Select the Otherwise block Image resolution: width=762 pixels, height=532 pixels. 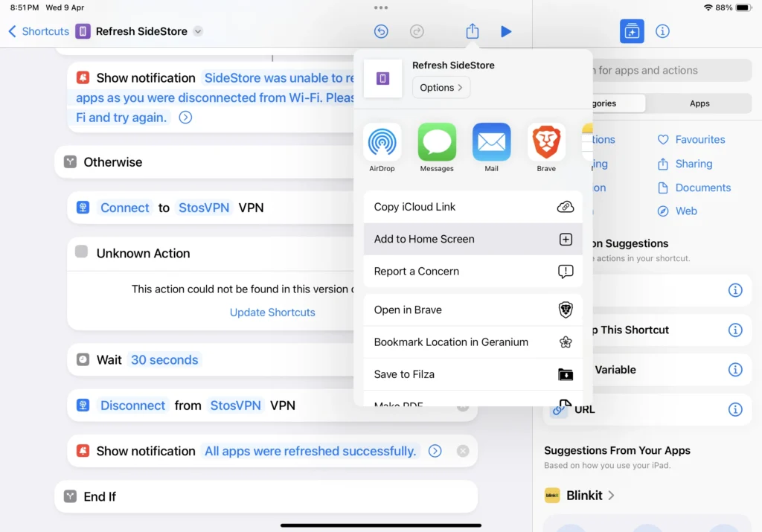click(204, 162)
